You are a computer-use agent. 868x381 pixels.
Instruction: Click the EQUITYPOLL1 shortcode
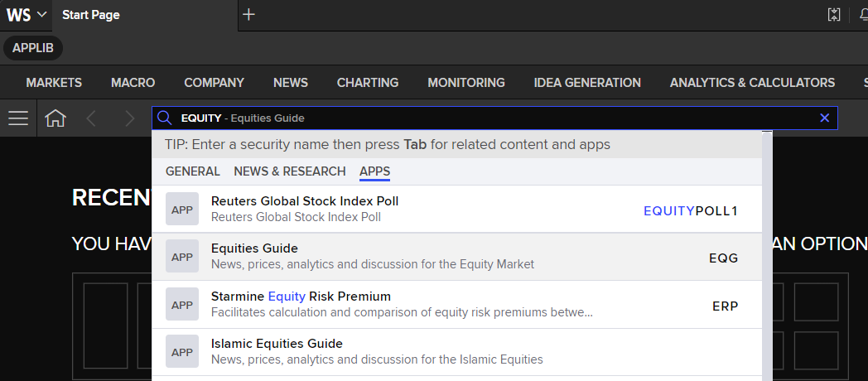click(691, 211)
